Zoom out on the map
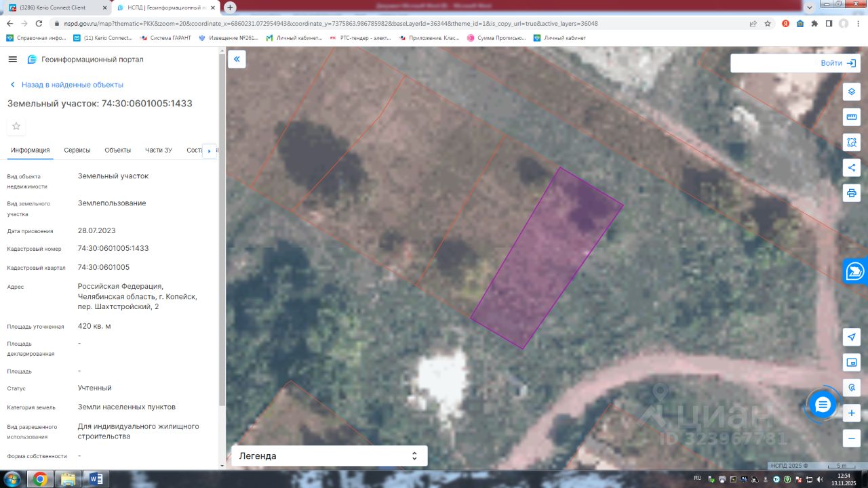This screenshot has height=488, width=868. coord(852,439)
